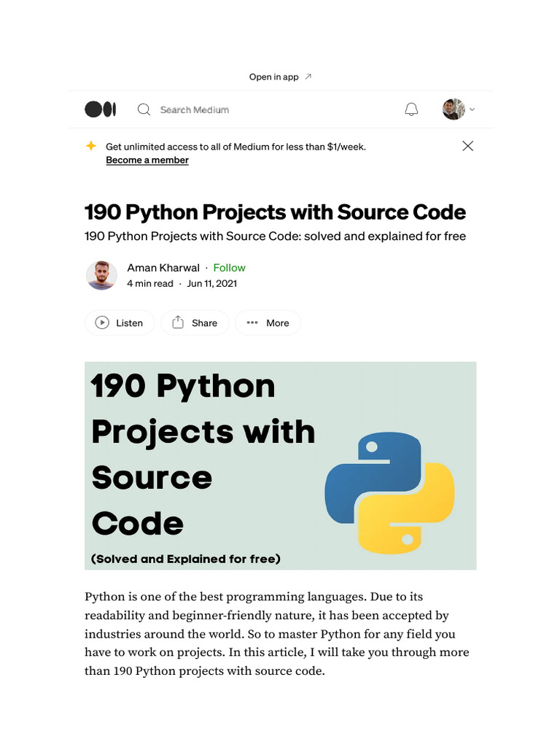Open the Become a member link
Viewport: 560px width, 747px height.
pos(147,160)
